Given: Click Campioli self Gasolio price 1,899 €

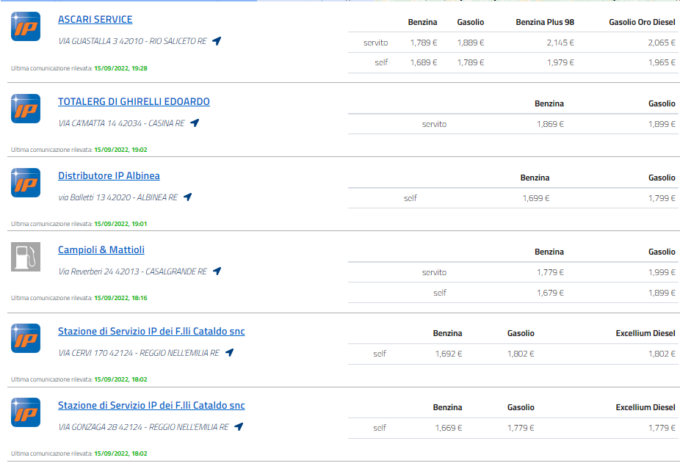Looking at the screenshot, I should pyautogui.click(x=662, y=293).
